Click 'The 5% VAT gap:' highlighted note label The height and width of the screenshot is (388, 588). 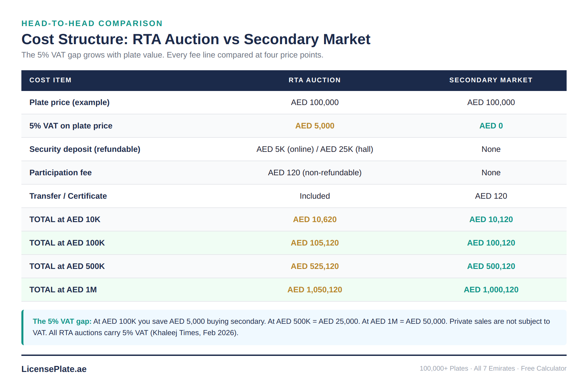(x=62, y=321)
